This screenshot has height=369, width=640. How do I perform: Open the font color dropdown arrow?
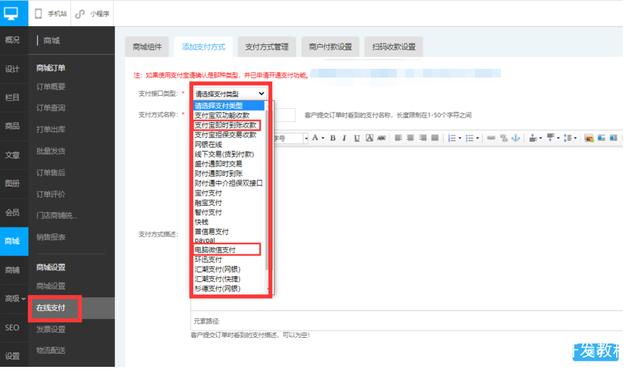(x=322, y=138)
